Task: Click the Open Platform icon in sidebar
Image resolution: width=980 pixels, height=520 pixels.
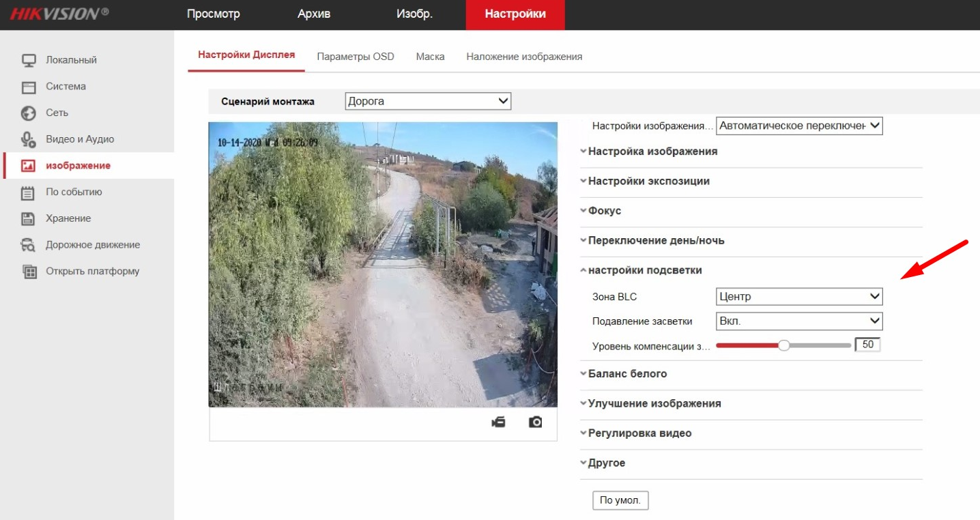Action: [29, 272]
